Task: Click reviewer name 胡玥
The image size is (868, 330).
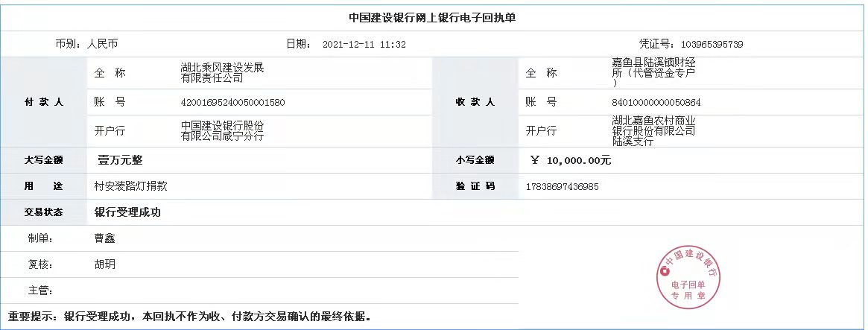Action: (105, 264)
